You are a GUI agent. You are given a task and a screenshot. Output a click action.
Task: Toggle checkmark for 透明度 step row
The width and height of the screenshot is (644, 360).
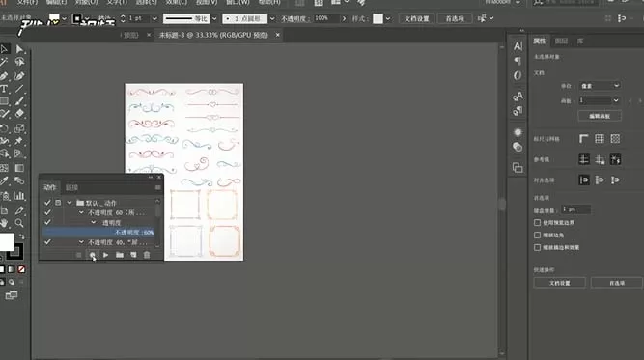47,222
